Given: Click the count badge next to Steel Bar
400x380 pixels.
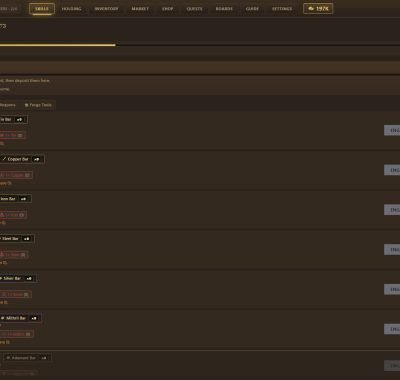Looking at the screenshot, I should pyautogui.click(x=26, y=239).
